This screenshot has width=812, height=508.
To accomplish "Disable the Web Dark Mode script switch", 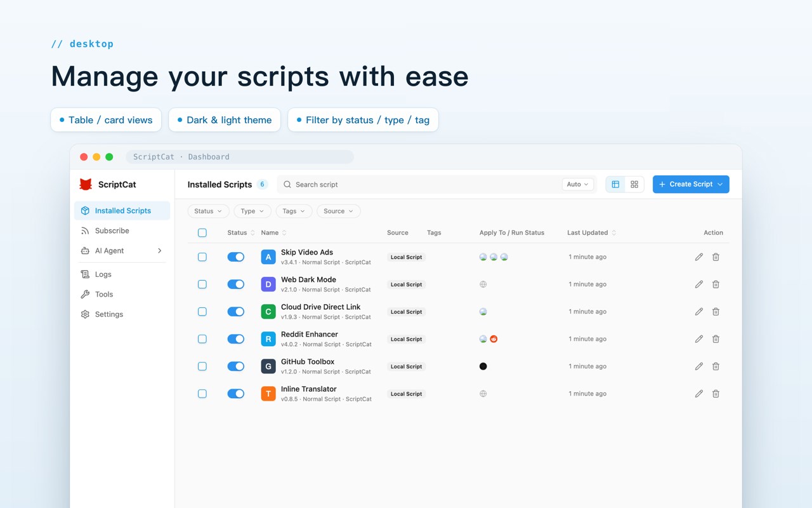I will (x=236, y=284).
